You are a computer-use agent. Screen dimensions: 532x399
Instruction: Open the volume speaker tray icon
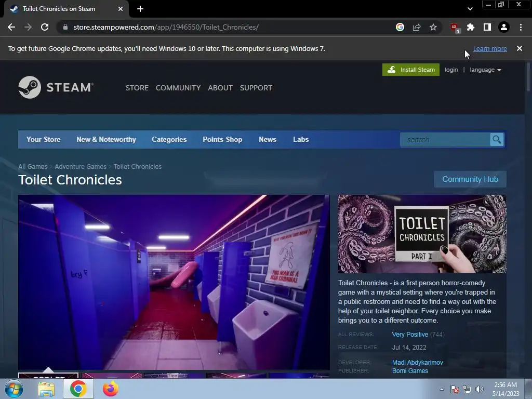point(480,389)
